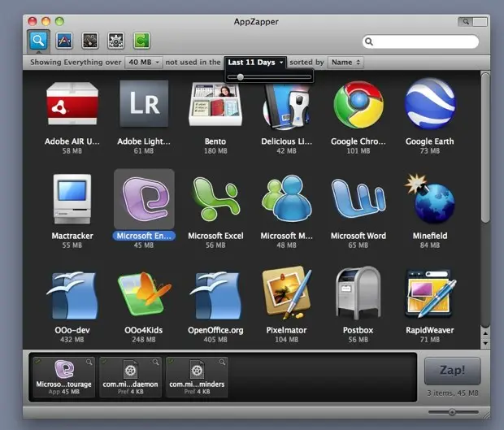
Task: Click the com.mi...minders Pref file tile
Action: 197,377
